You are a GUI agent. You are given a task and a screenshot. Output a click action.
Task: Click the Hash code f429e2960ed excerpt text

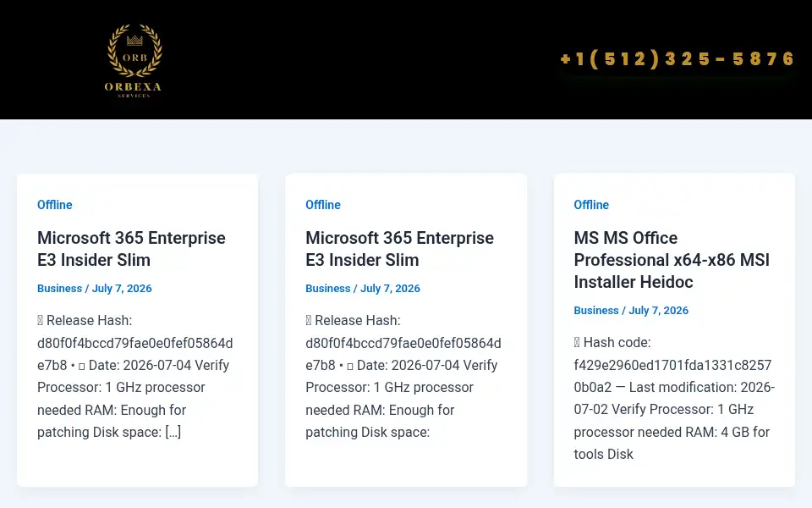point(674,398)
